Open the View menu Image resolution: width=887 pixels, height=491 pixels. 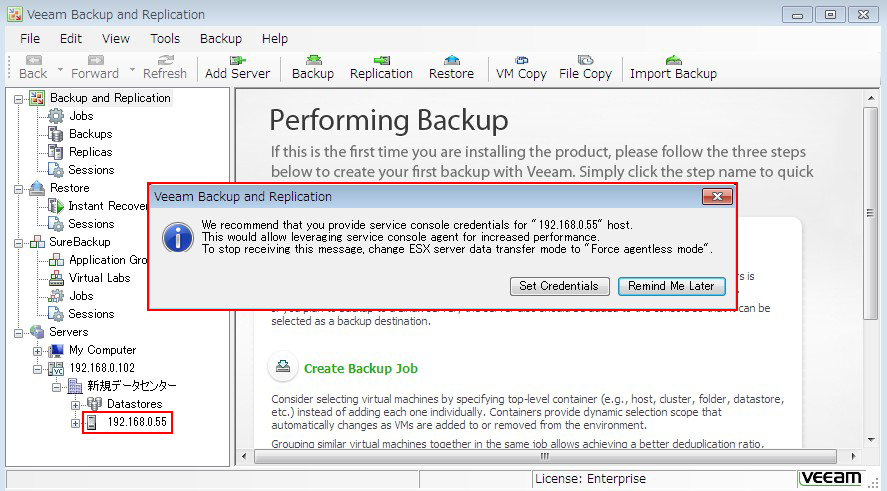116,38
